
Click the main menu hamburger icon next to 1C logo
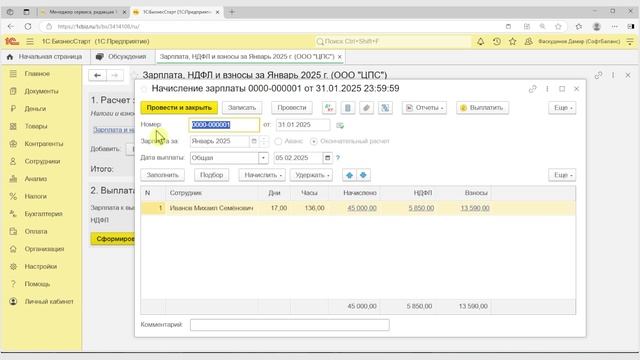pyautogui.click(x=30, y=42)
